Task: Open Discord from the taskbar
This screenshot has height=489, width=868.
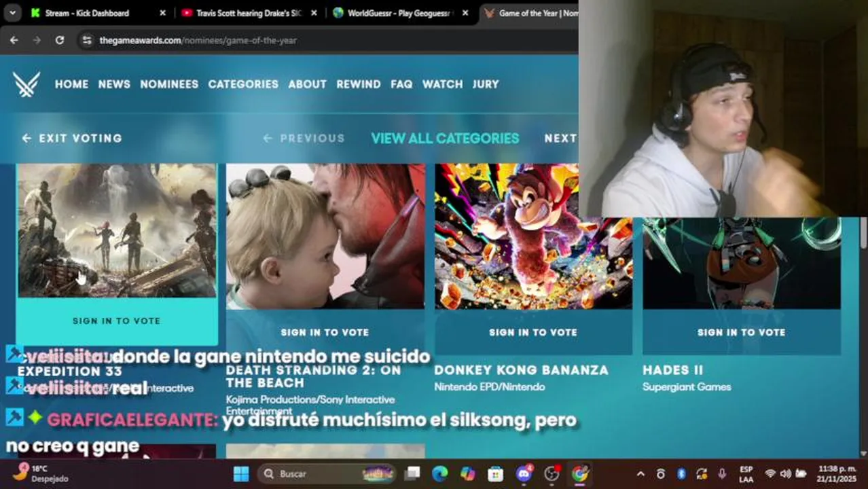Action: coord(524,474)
